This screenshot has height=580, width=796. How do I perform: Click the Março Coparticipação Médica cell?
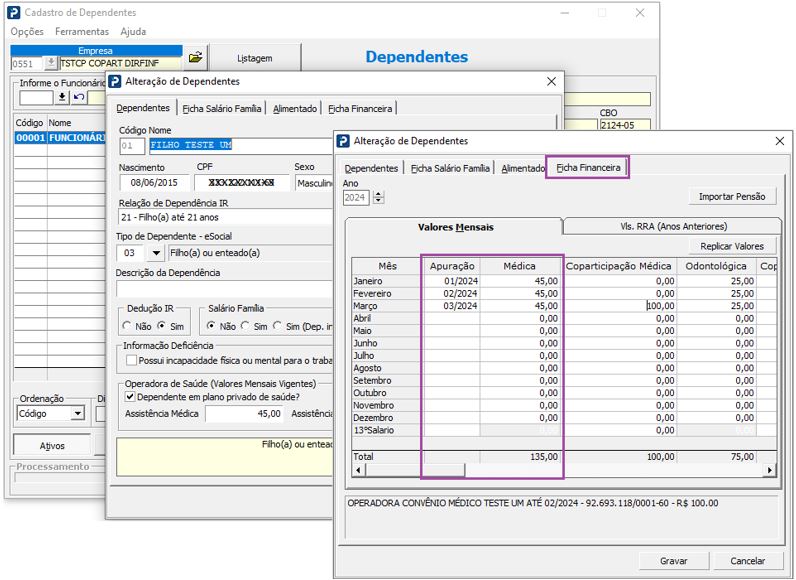[x=619, y=306]
